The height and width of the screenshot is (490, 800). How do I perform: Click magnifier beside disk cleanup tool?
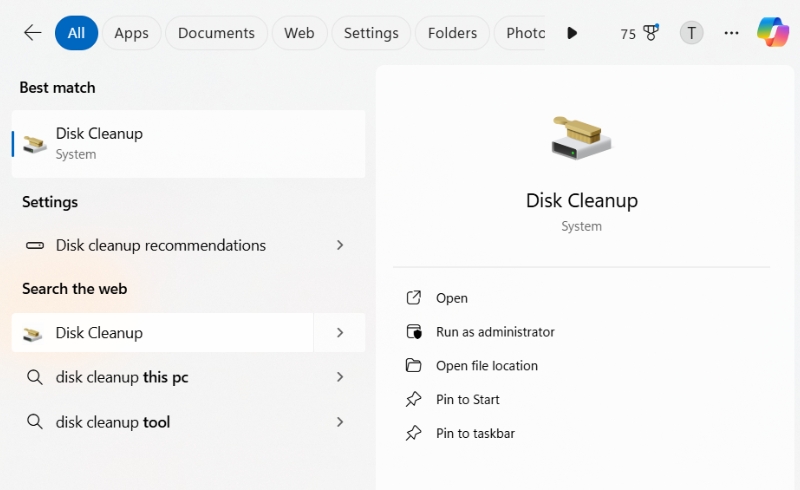[35, 422]
